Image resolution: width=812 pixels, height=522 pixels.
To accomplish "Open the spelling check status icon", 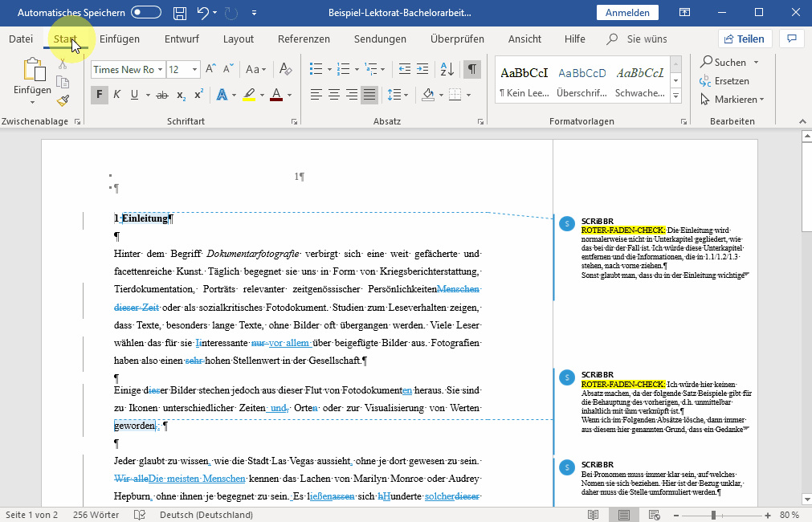I will click(139, 515).
